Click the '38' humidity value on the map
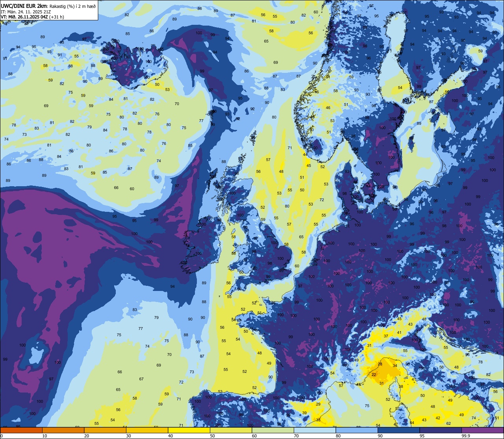The image size is (504, 439). tap(401, 386)
